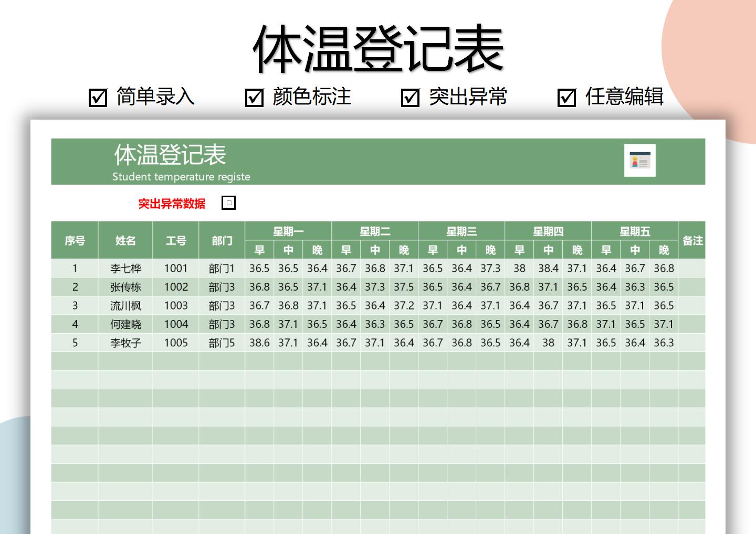Select name cell 李七桦
Image resolution: width=756 pixels, height=534 pixels.
pos(126,268)
